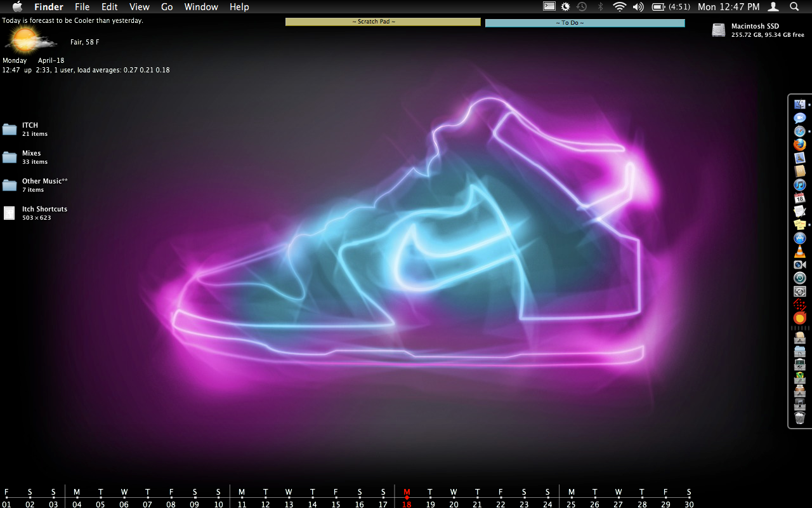The height and width of the screenshot is (508, 812).
Task: Click 'Monday April-18' date text
Action: (x=34, y=61)
